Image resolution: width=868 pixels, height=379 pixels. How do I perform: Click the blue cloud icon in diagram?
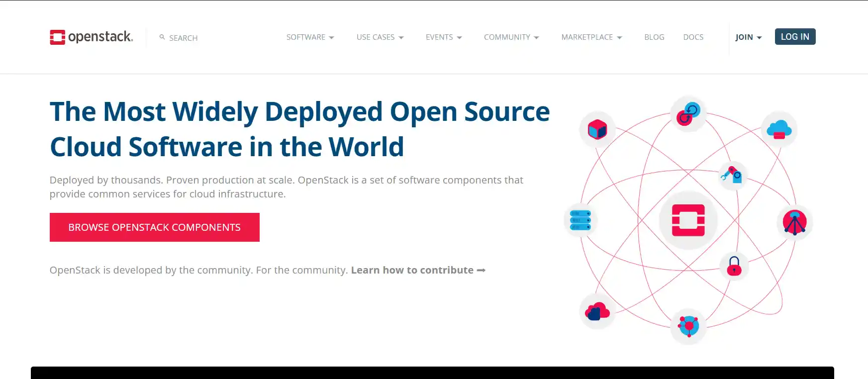pos(779,129)
